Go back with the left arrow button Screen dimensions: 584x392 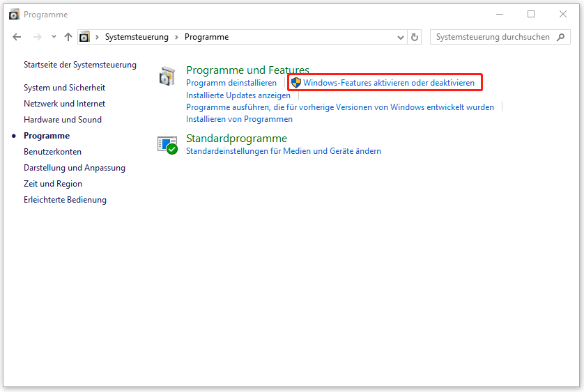pyautogui.click(x=17, y=37)
